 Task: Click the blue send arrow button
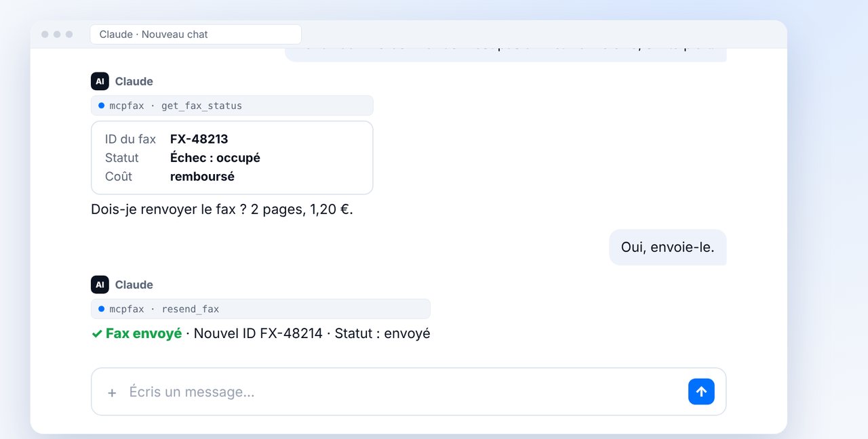pos(701,392)
